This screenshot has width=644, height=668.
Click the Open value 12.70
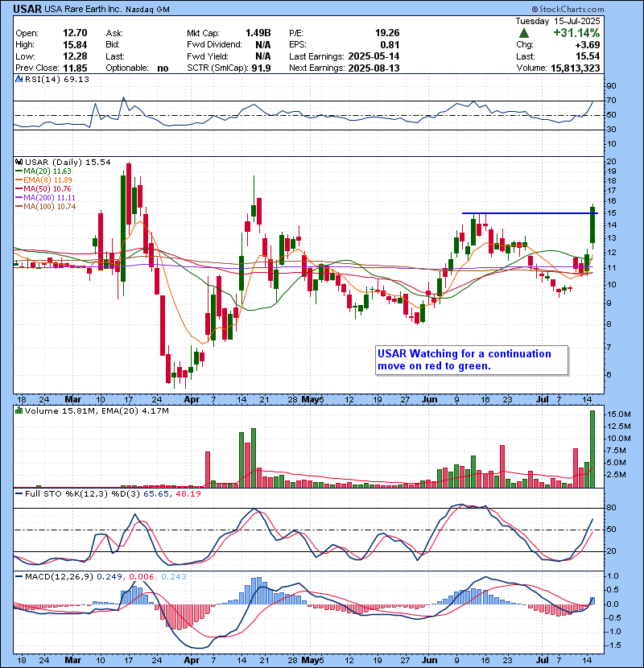click(75, 33)
